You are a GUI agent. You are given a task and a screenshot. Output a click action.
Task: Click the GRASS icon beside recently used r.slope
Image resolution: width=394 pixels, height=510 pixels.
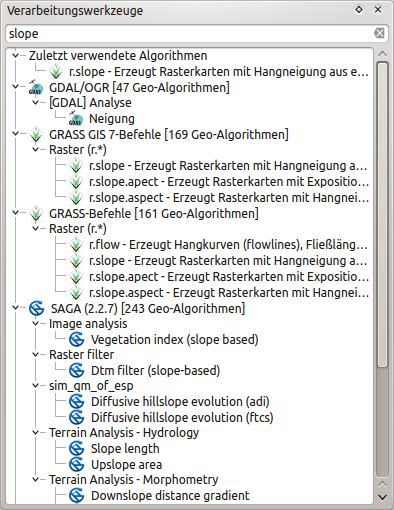click(x=56, y=72)
